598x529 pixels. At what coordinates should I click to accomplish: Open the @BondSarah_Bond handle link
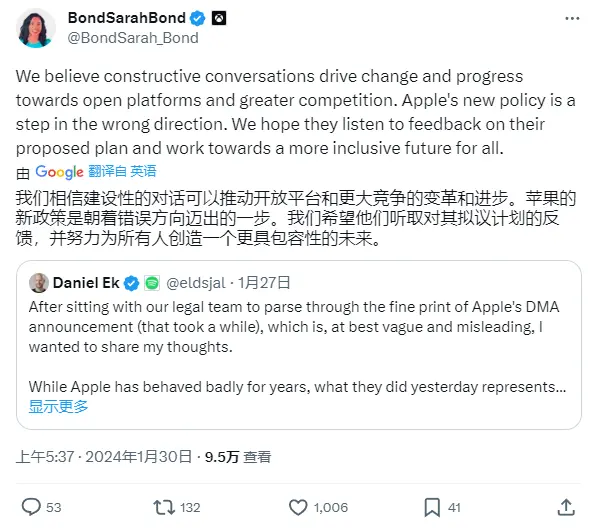(133, 38)
